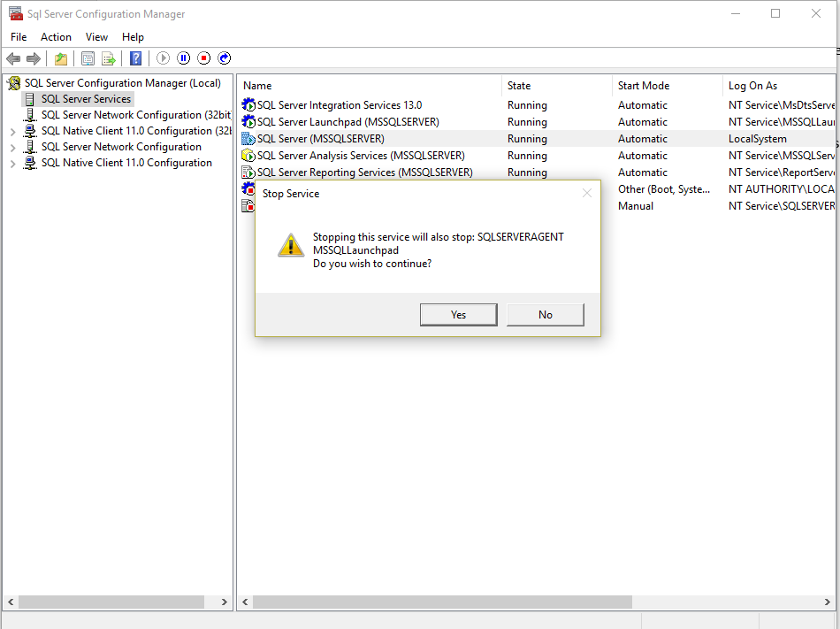
Task: Click the SQL Server (MSSQLSERVER) service icon
Action: (x=248, y=139)
